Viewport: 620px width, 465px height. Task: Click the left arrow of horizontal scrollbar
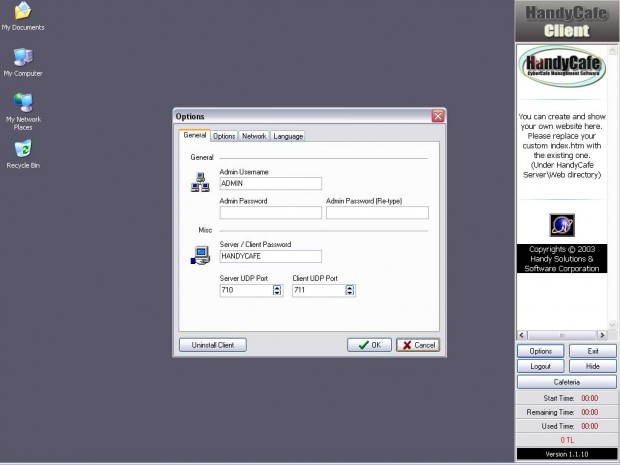click(x=522, y=335)
